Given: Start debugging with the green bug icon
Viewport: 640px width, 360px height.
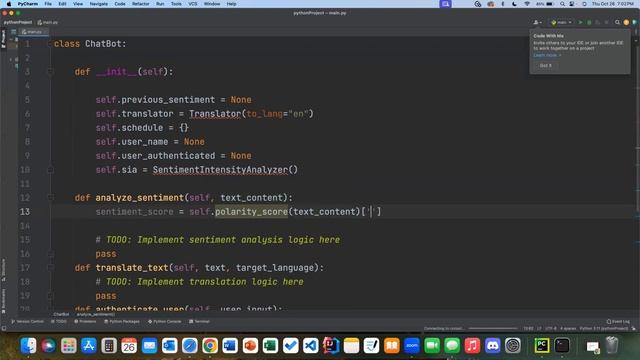Looking at the screenshot, I should pyautogui.click(x=589, y=22).
